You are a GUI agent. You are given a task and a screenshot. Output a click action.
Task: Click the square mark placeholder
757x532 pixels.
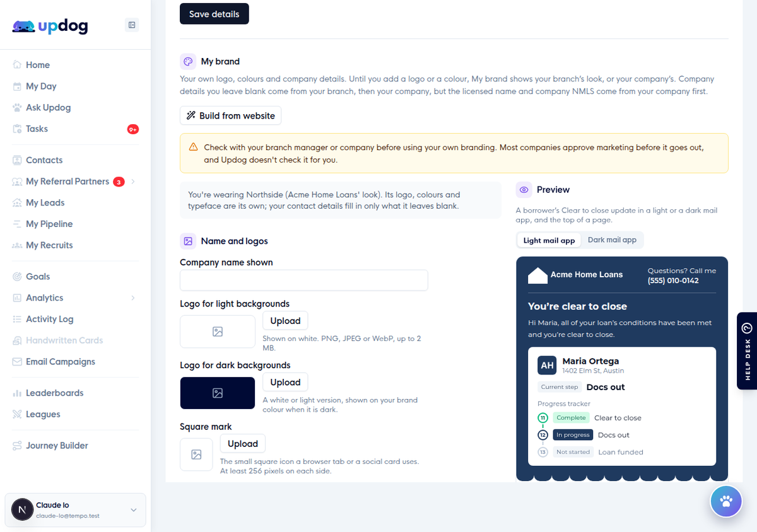(196, 454)
